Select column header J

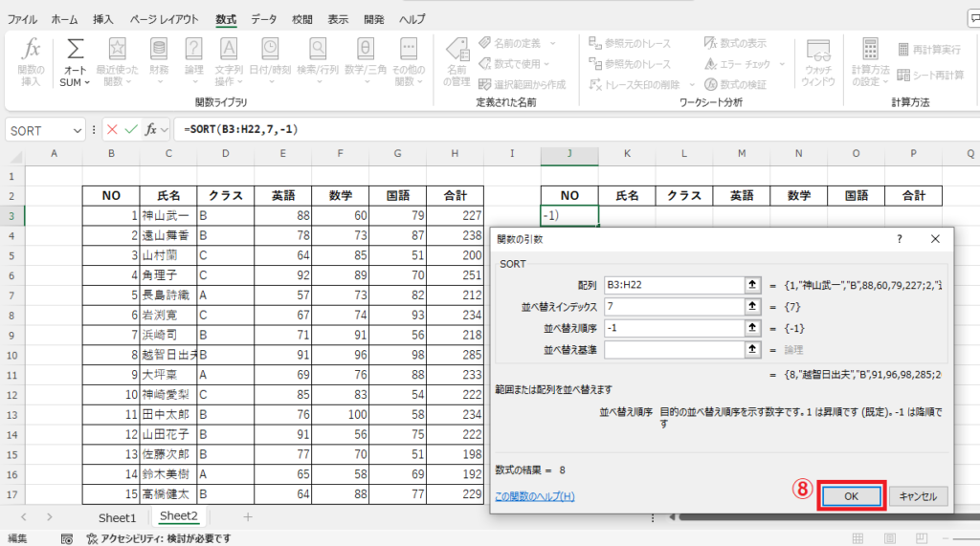tap(568, 154)
